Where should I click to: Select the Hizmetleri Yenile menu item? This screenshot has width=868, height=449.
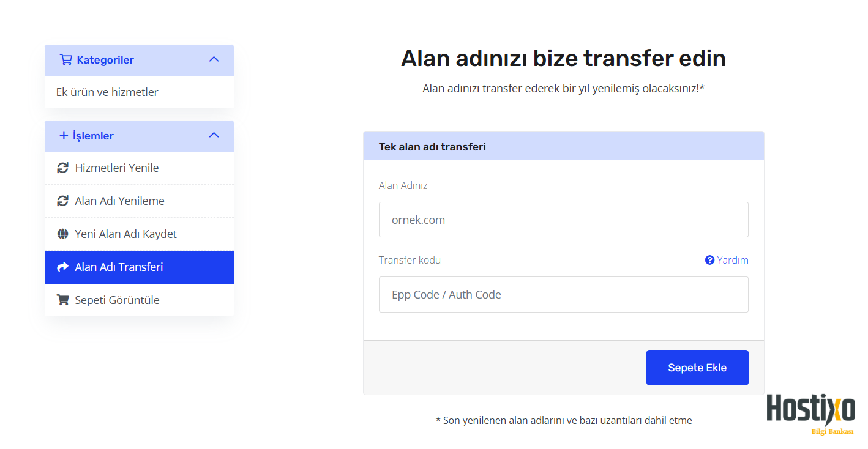tap(116, 168)
